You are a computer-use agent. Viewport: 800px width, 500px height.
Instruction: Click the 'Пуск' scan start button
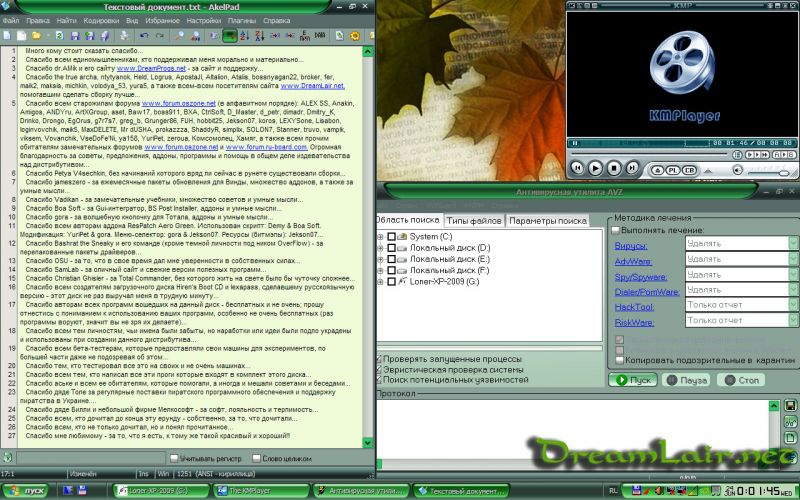[633, 380]
